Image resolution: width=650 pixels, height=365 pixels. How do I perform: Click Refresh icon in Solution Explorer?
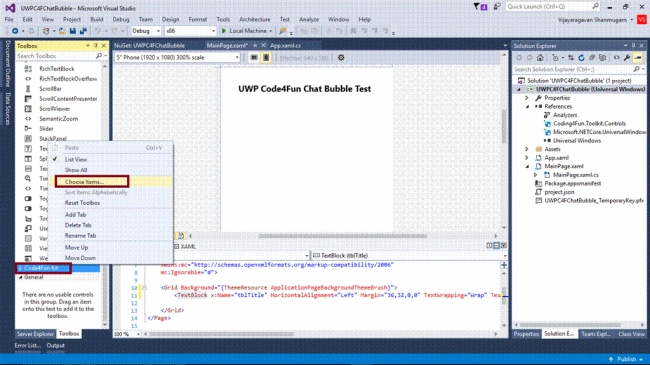581,58
